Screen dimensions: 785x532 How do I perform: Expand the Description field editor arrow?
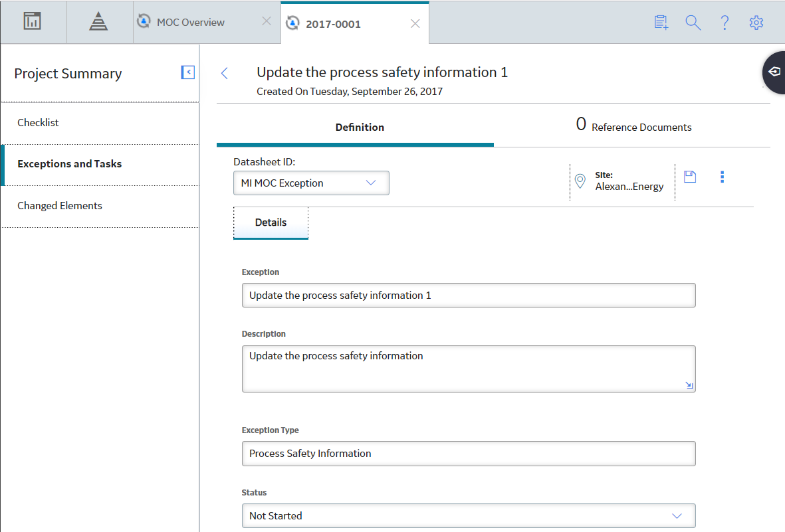[689, 385]
